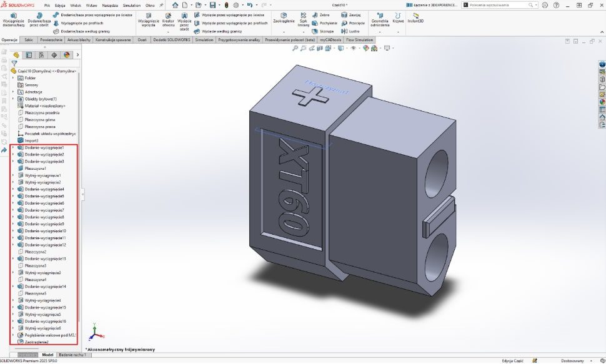The width and height of the screenshot is (606, 364).
Task: Click the Rebuild traffic light icon
Action: tap(227, 5)
